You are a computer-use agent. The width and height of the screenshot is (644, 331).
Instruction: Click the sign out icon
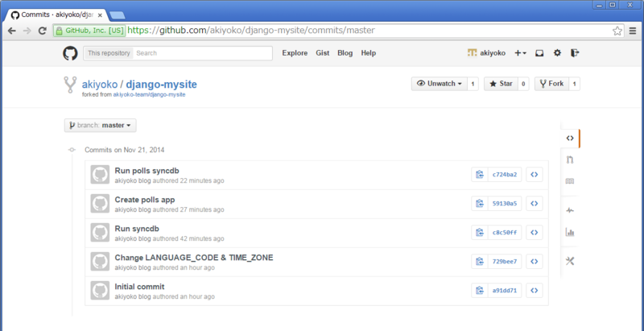tap(575, 53)
